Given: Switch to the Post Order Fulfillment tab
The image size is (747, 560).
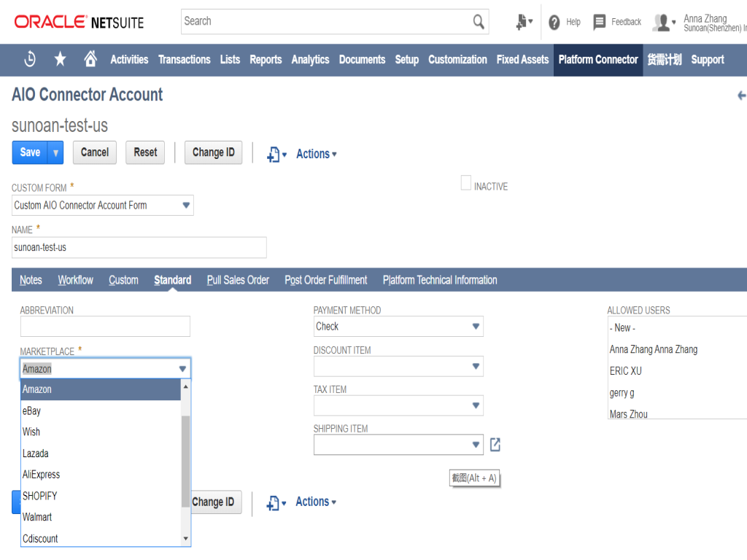Looking at the screenshot, I should pos(326,280).
